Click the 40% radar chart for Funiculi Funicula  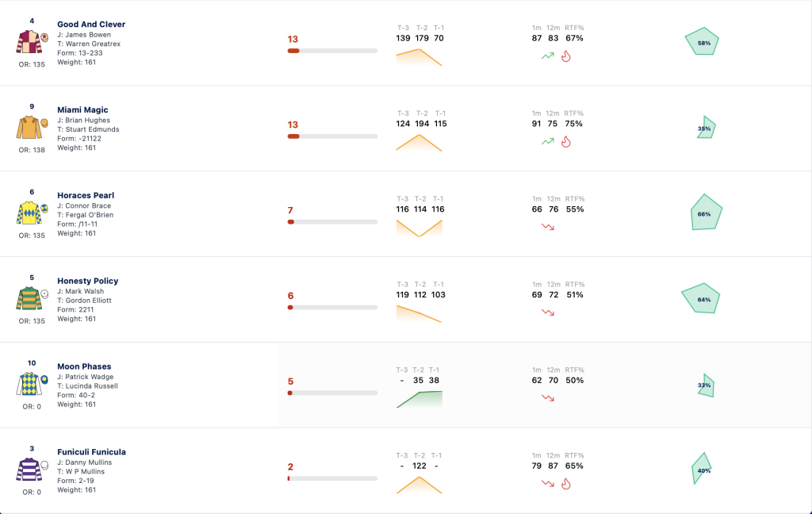pyautogui.click(x=702, y=469)
